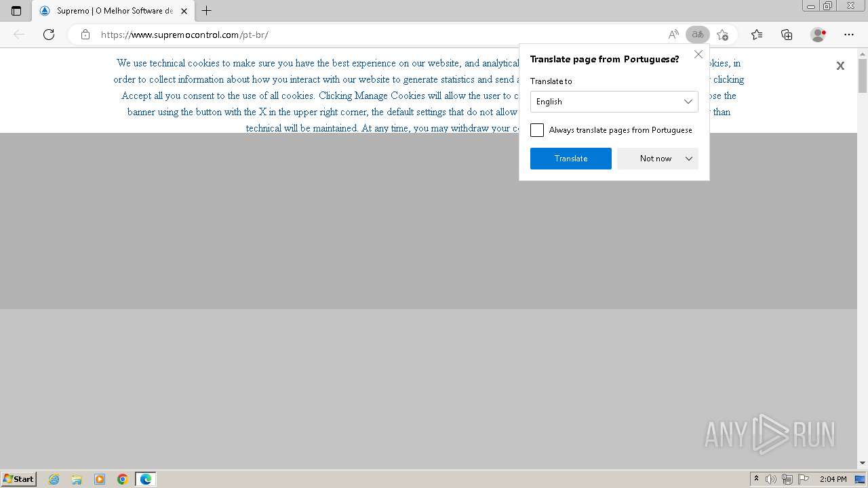868x488 pixels.
Task: Open Read aloud icon in address bar
Action: pyautogui.click(x=673, y=35)
